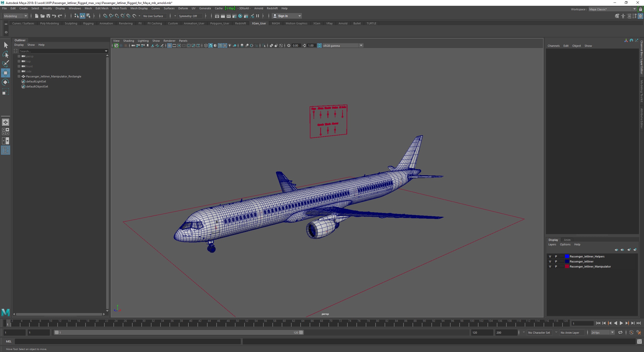
Task: Click the viewport bookmarks icon
Action: 147,46
